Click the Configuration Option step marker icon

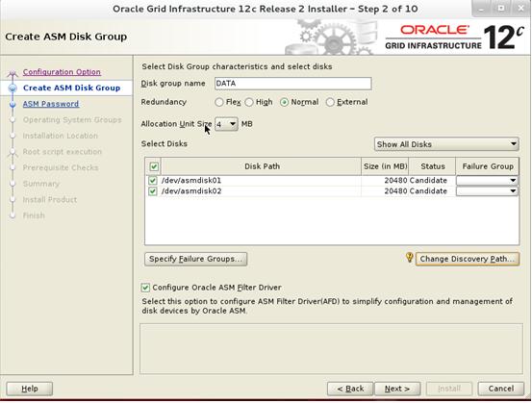click(x=13, y=72)
